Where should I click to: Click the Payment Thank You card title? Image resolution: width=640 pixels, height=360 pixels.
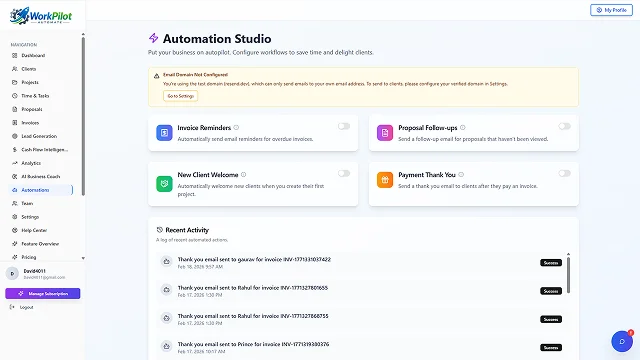click(x=427, y=175)
